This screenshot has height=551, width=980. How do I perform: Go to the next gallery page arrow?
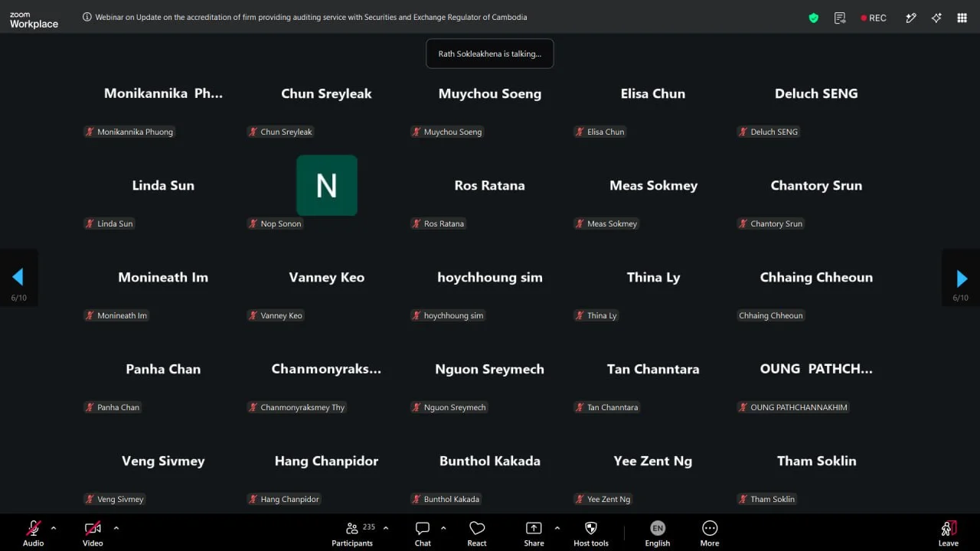coord(962,278)
